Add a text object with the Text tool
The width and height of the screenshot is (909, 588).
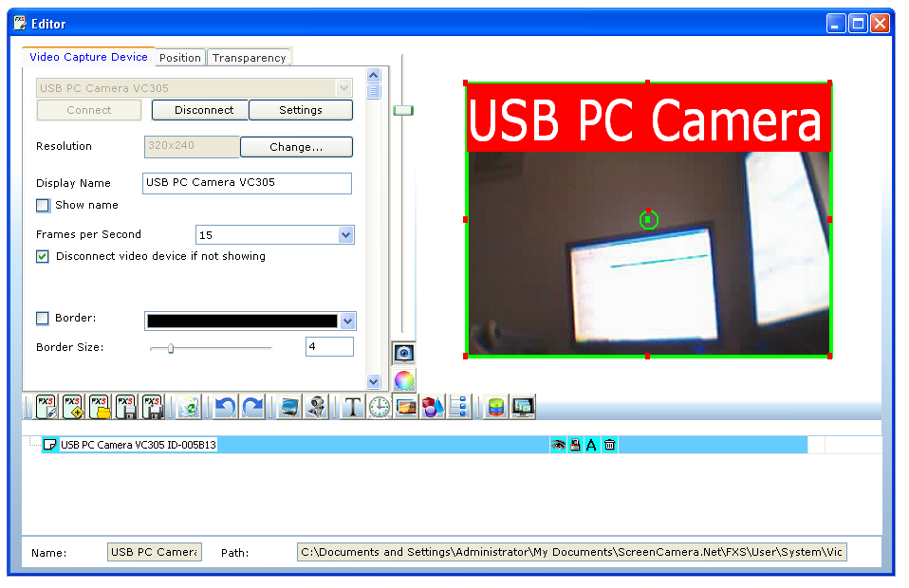(352, 406)
